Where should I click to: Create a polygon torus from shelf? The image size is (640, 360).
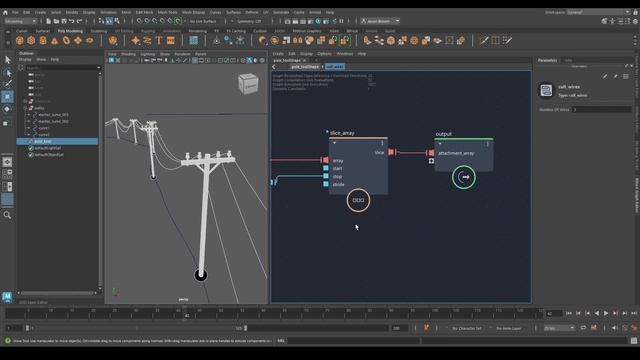click(x=66, y=40)
